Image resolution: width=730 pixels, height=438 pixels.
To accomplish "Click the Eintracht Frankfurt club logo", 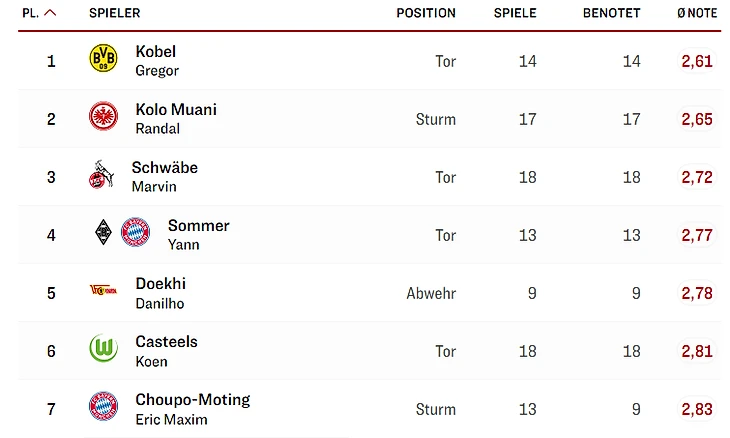I will [x=103, y=117].
